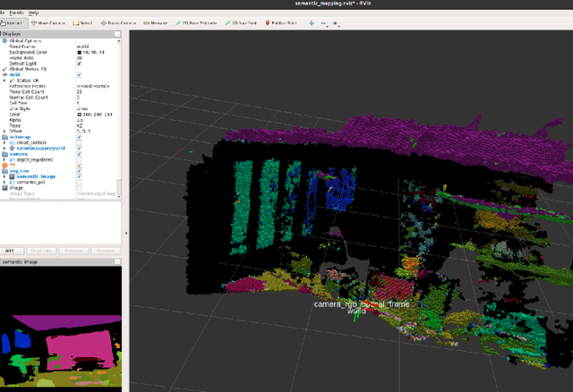
Task: Open the Panels menu
Action: 15,13
